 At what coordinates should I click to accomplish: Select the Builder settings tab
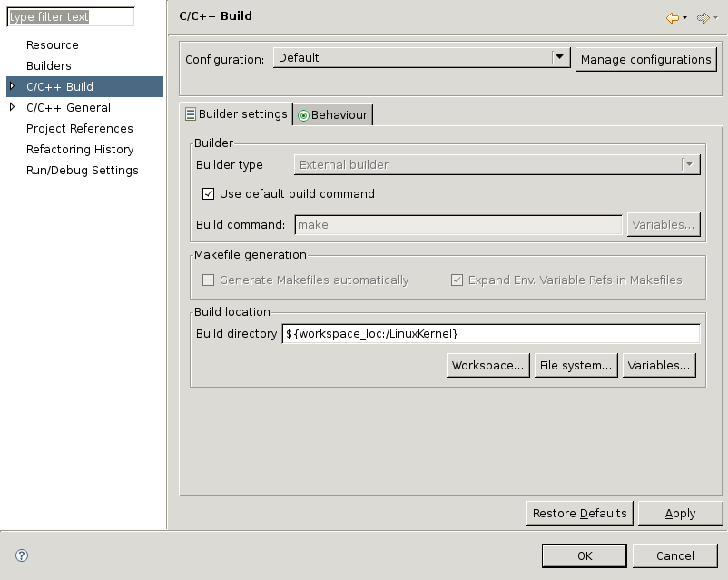click(236, 113)
